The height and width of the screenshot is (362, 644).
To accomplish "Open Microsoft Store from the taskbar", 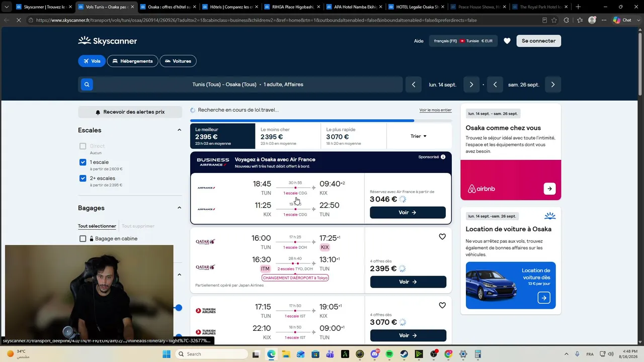I will pos(315,354).
